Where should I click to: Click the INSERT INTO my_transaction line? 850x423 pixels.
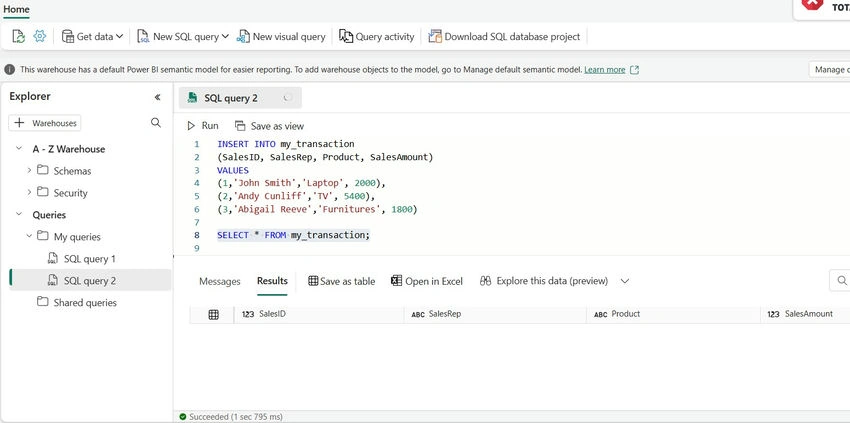pyautogui.click(x=286, y=144)
